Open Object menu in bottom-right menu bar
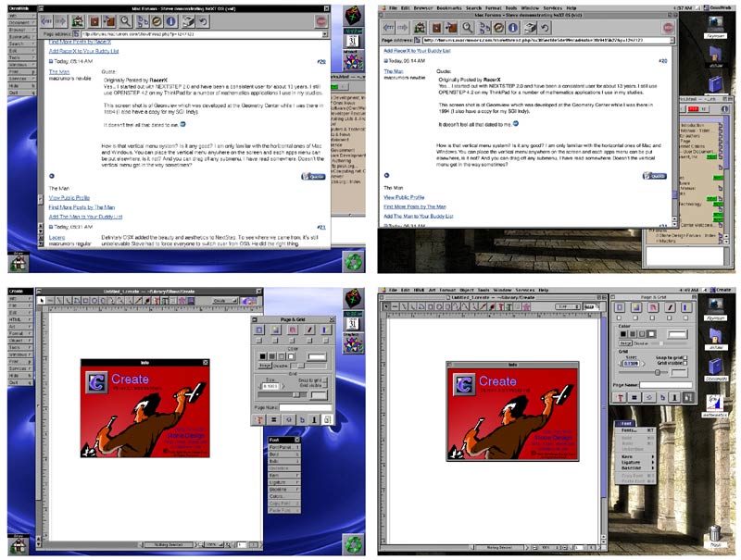This screenshot has height=560, width=741. coord(467,290)
